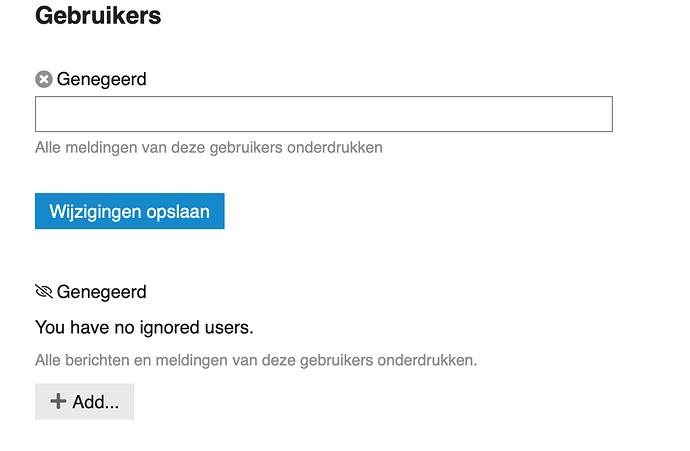This screenshot has width=690, height=451.
Task: Select the first Genegeerd label with X icon
Action: tap(102, 79)
